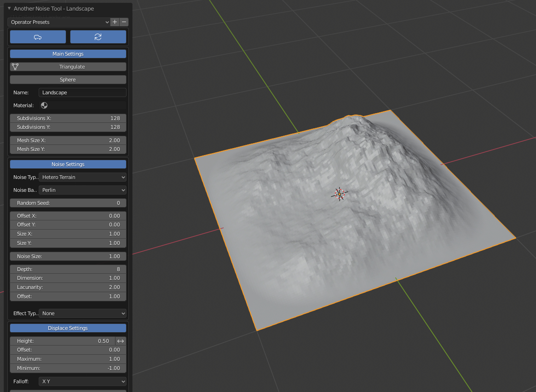Add a new operator preset with plus icon
This screenshot has height=392, width=536.
[115, 22]
